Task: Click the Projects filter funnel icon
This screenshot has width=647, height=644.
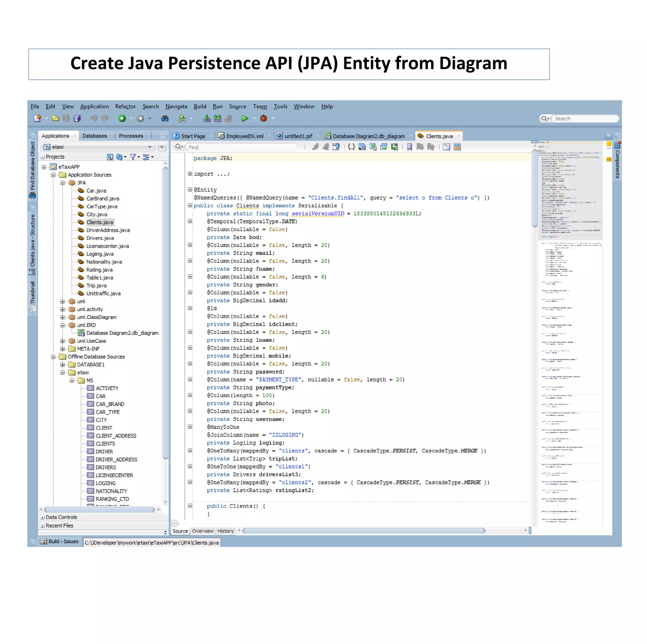Action: (x=133, y=157)
